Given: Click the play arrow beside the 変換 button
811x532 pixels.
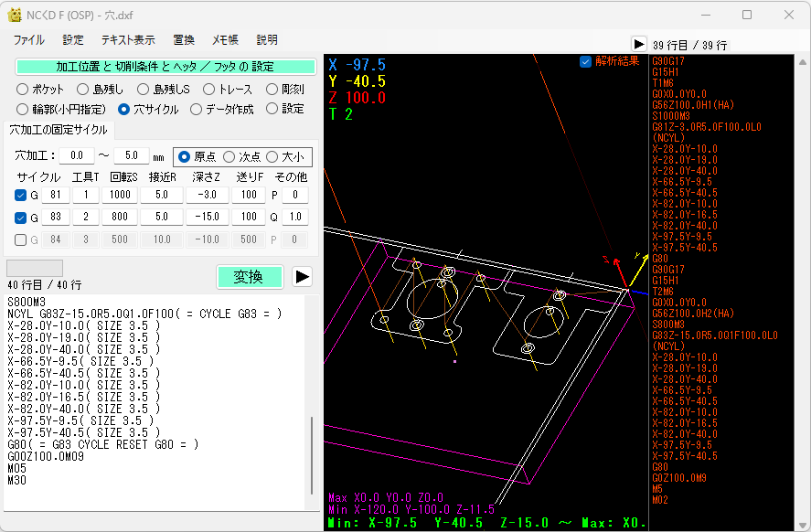Looking at the screenshot, I should [302, 277].
